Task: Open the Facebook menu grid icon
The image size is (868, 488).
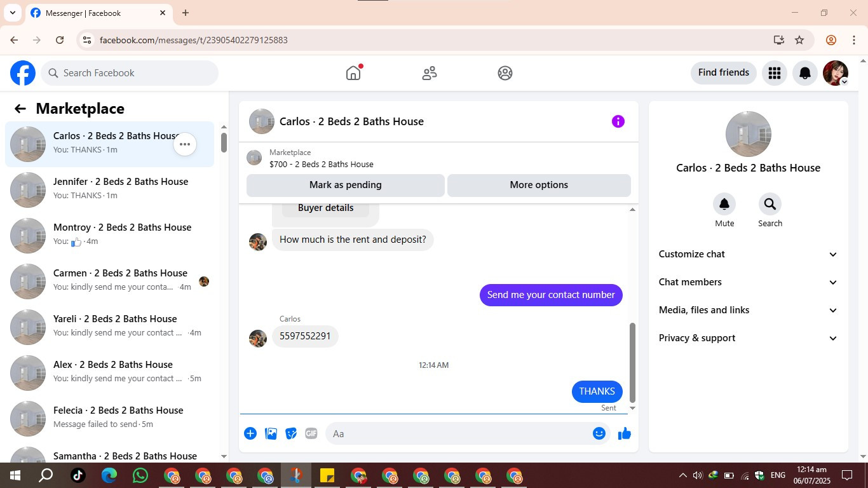Action: (x=774, y=73)
